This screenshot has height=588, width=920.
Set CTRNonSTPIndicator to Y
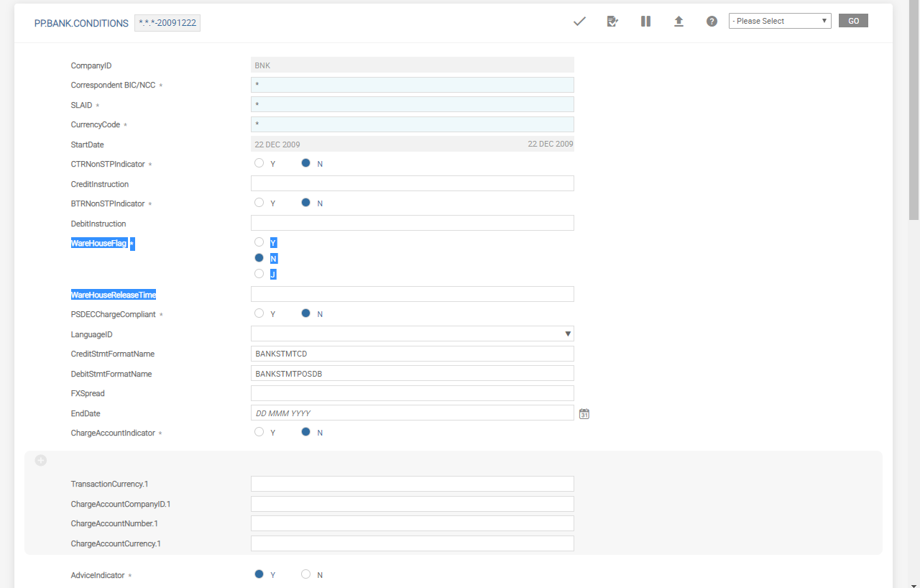click(x=259, y=163)
